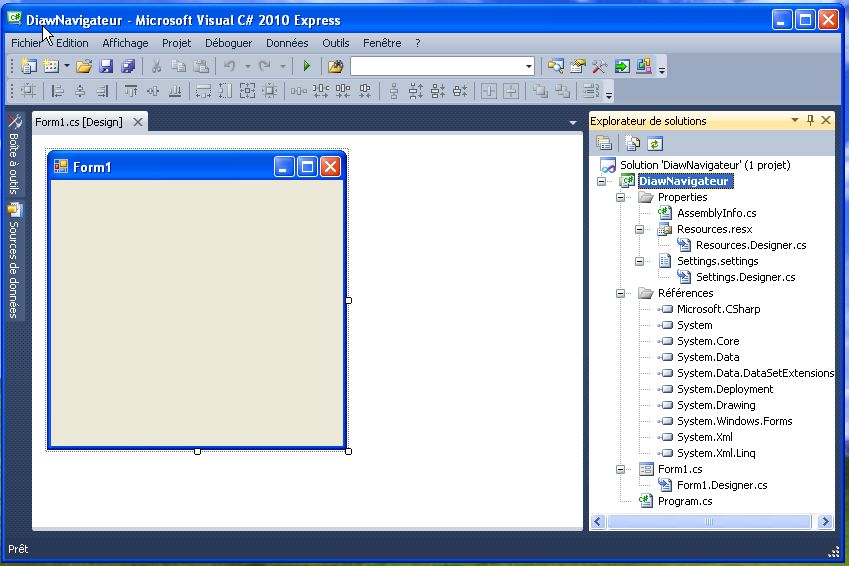Click the Toolbox hammer and wrench icon
The image size is (849, 566).
pyautogui.click(x=599, y=66)
